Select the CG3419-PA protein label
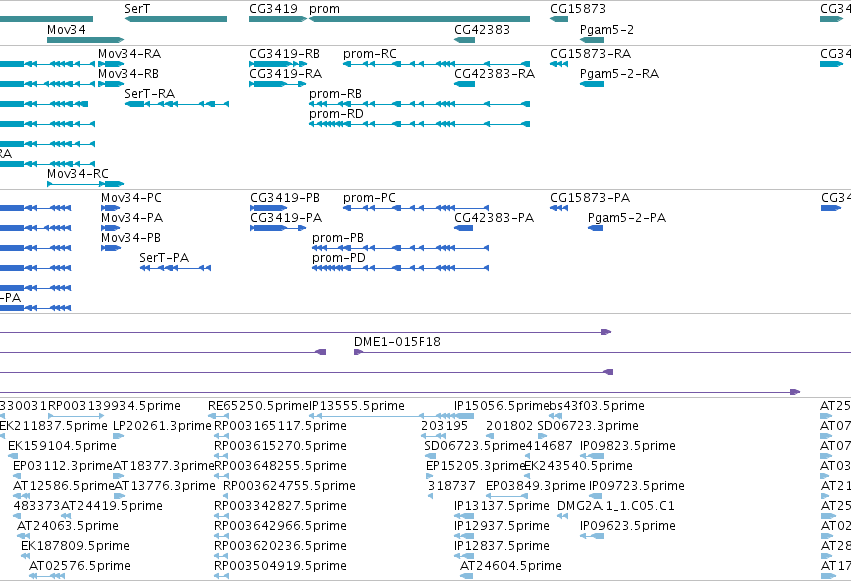 [286, 218]
